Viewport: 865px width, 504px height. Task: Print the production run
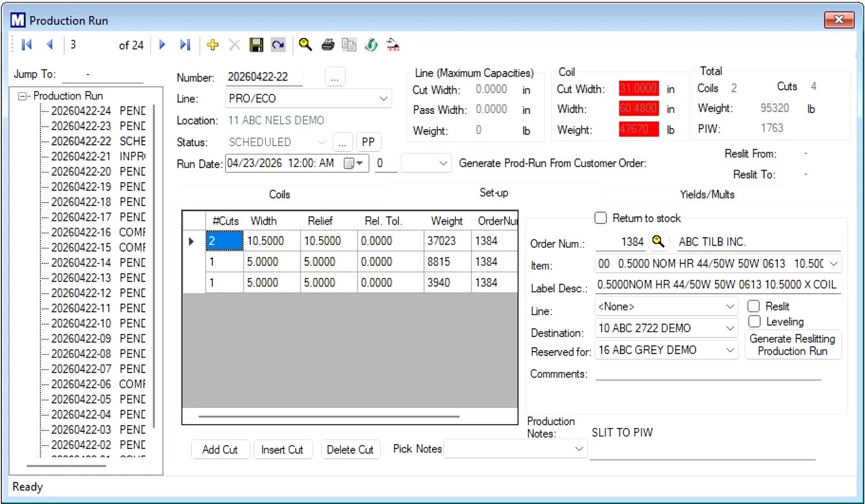[327, 44]
